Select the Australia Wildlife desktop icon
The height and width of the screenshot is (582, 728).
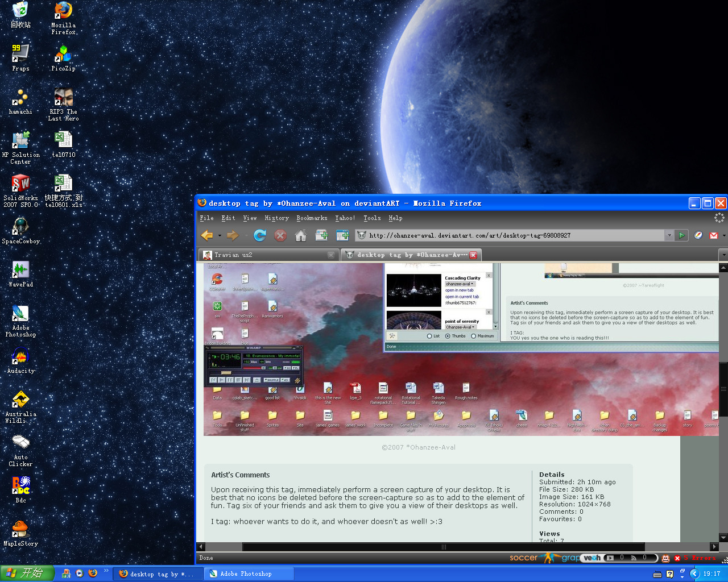click(x=20, y=407)
